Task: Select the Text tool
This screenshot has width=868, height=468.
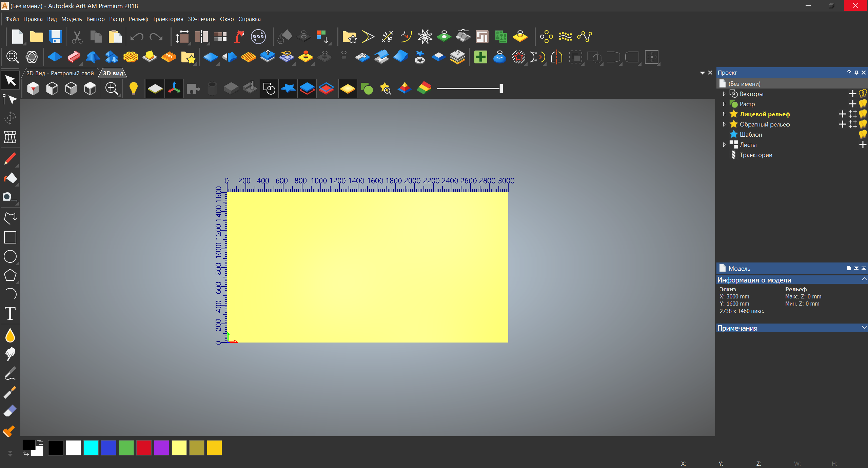Action: tap(10, 313)
